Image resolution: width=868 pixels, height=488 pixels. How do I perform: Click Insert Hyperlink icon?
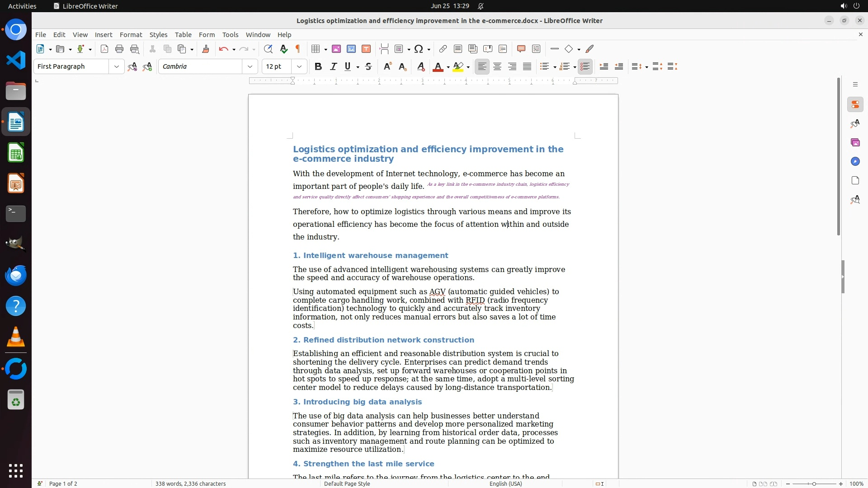point(443,49)
